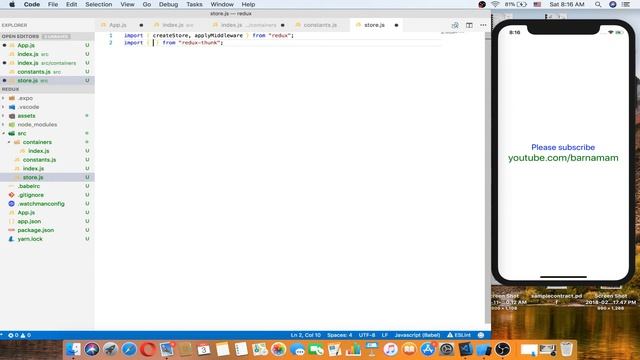Open the Notification Center icon in the menu bar
Viewport: 640px width, 360px height.
pyautogui.click(x=626, y=4)
